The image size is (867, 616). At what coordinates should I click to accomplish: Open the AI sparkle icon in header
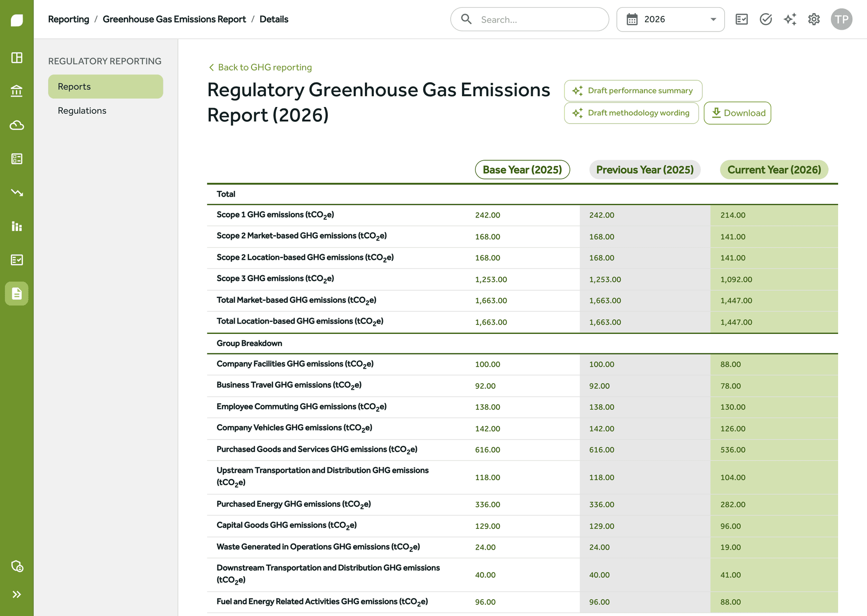[x=790, y=19]
